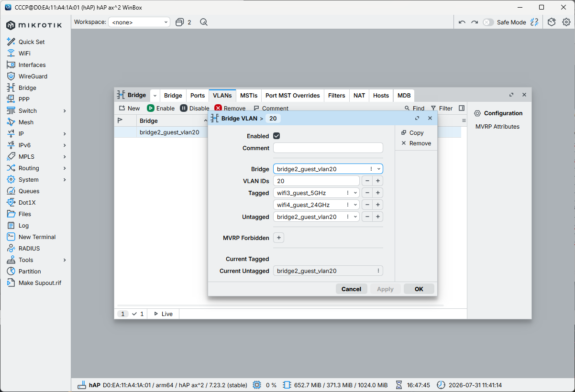Image resolution: width=575 pixels, height=392 pixels.
Task: Switch to Port MST Overrides tab
Action: click(293, 95)
